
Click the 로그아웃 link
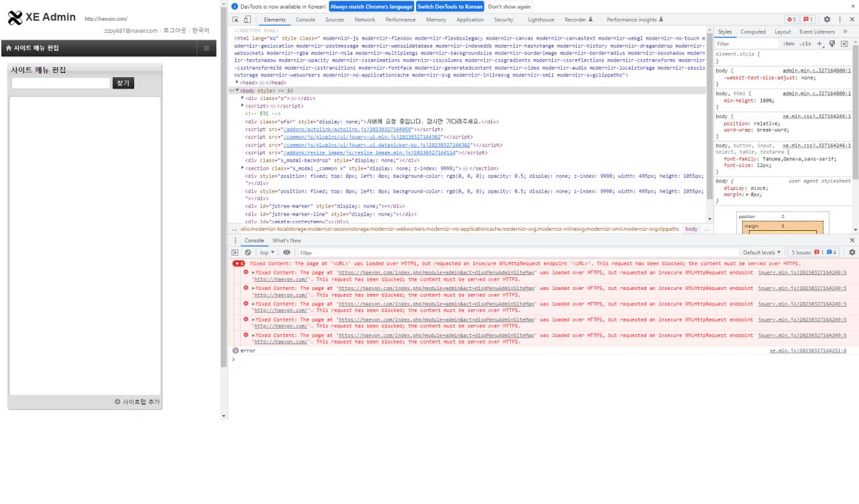175,30
